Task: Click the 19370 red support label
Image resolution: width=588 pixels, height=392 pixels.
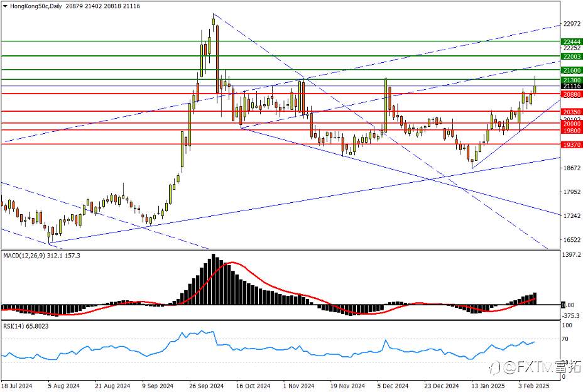Action: (x=572, y=144)
